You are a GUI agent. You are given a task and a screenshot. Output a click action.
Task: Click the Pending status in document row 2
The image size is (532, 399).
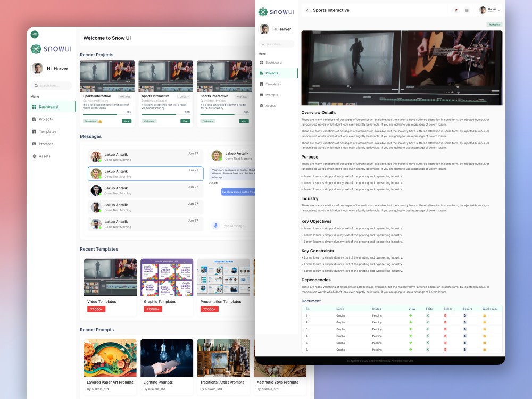pyautogui.click(x=377, y=322)
